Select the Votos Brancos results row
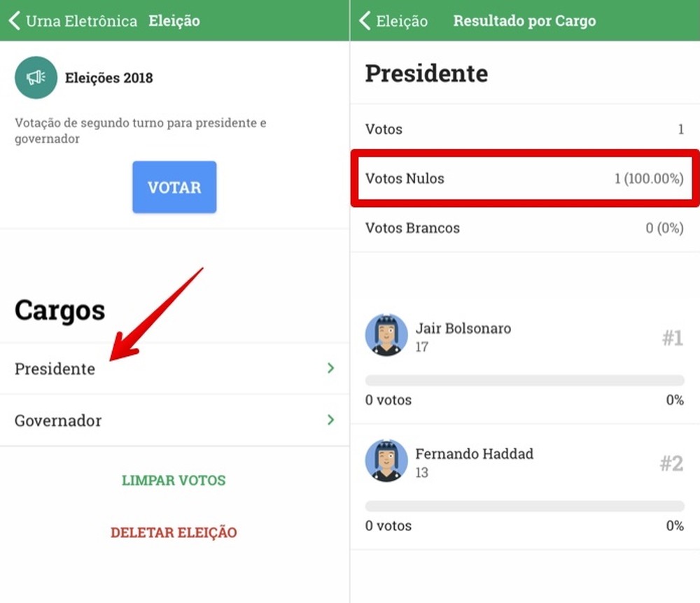The image size is (700, 603). tap(524, 228)
